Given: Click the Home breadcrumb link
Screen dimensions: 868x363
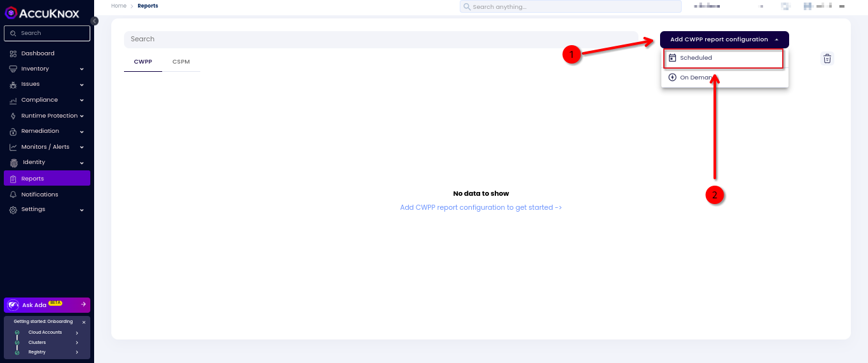Looking at the screenshot, I should (x=119, y=6).
